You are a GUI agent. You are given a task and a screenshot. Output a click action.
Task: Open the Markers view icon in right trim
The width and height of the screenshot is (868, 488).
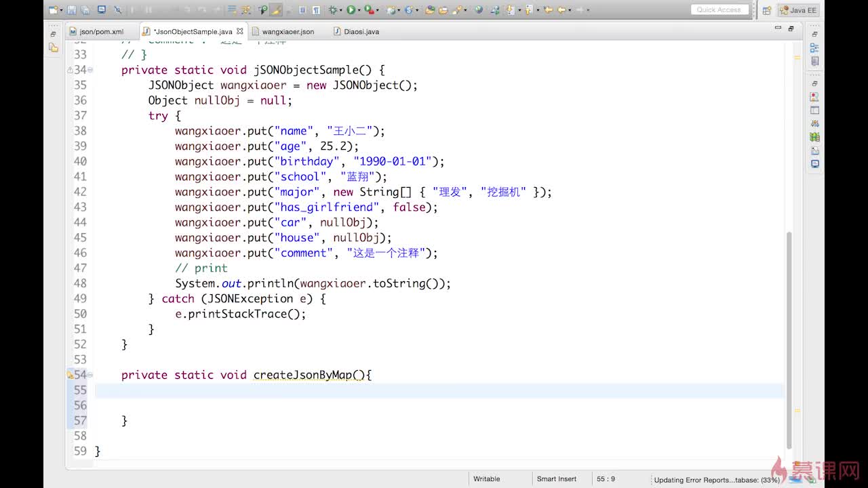pos(814,97)
